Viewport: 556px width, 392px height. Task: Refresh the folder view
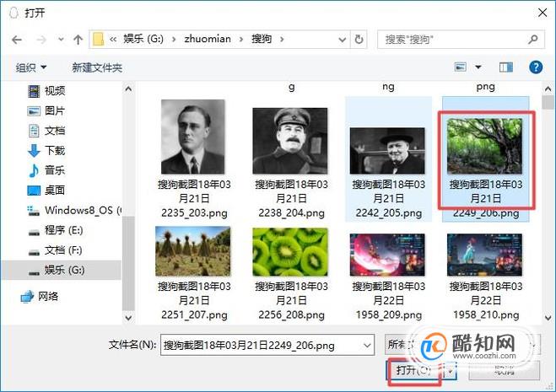(359, 39)
